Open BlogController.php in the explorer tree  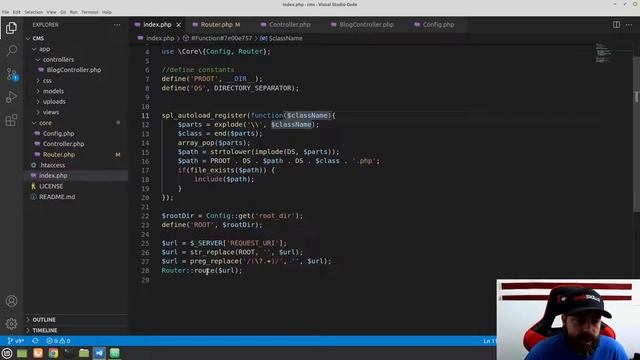point(76,70)
